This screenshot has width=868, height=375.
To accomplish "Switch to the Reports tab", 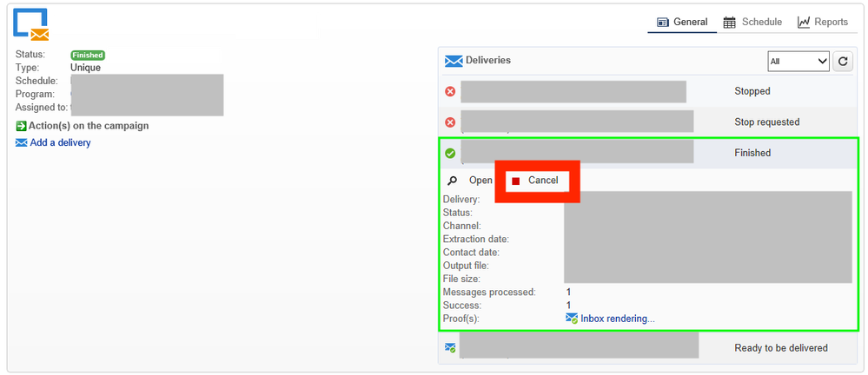I will click(822, 22).
